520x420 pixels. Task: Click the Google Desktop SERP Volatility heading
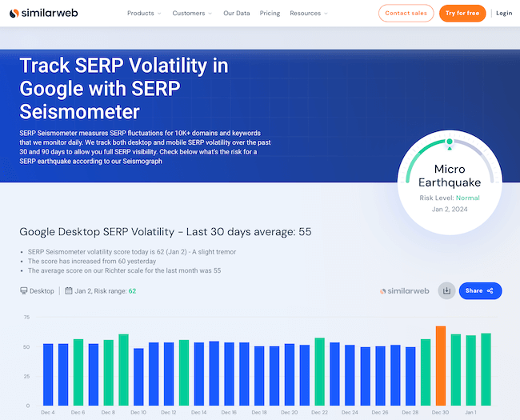(x=166, y=231)
